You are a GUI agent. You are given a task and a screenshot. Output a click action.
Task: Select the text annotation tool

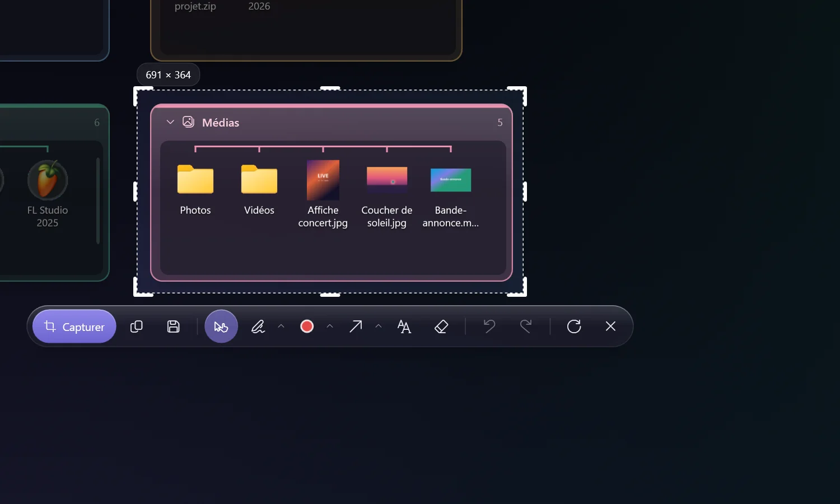point(404,326)
